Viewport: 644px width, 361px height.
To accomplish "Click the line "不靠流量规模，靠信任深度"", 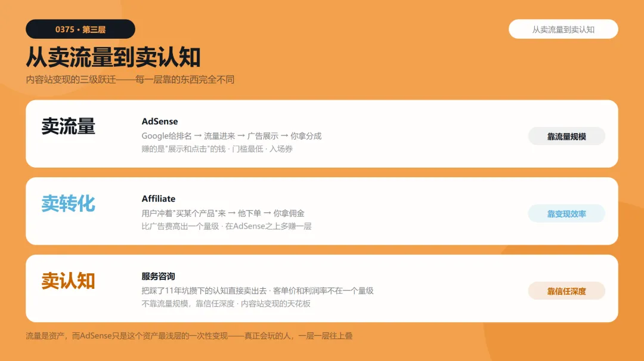I will tap(226, 304).
